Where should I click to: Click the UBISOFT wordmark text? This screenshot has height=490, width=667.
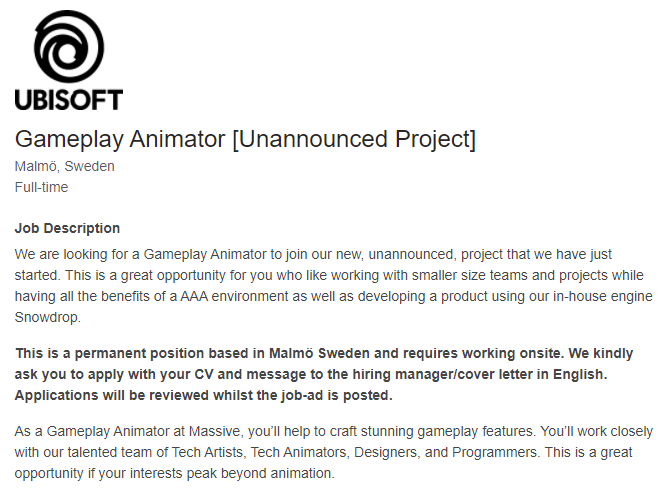pyautogui.click(x=68, y=100)
